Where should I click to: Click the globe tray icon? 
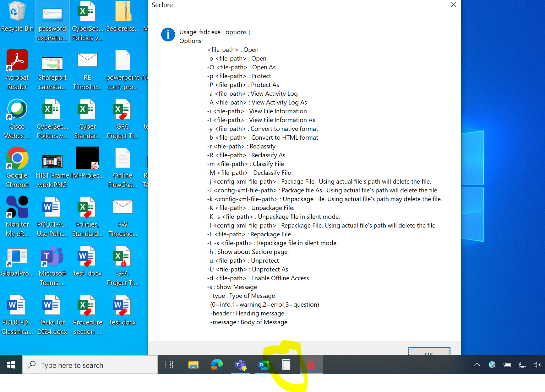(x=492, y=365)
